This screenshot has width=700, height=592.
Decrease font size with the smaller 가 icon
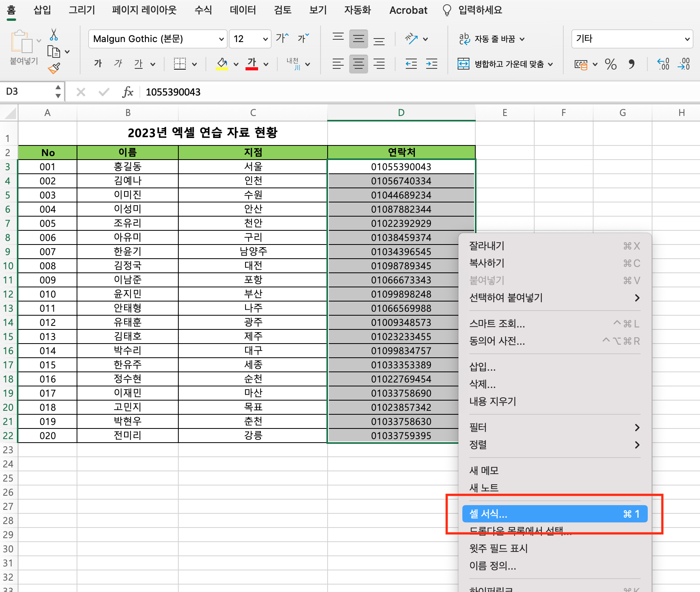(303, 38)
